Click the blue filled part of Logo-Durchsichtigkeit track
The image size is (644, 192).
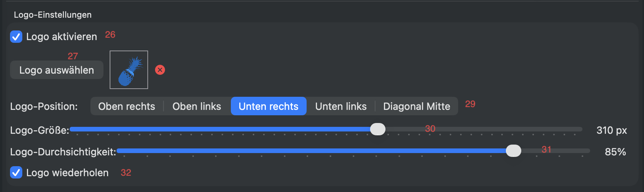pyautogui.click(x=308, y=151)
